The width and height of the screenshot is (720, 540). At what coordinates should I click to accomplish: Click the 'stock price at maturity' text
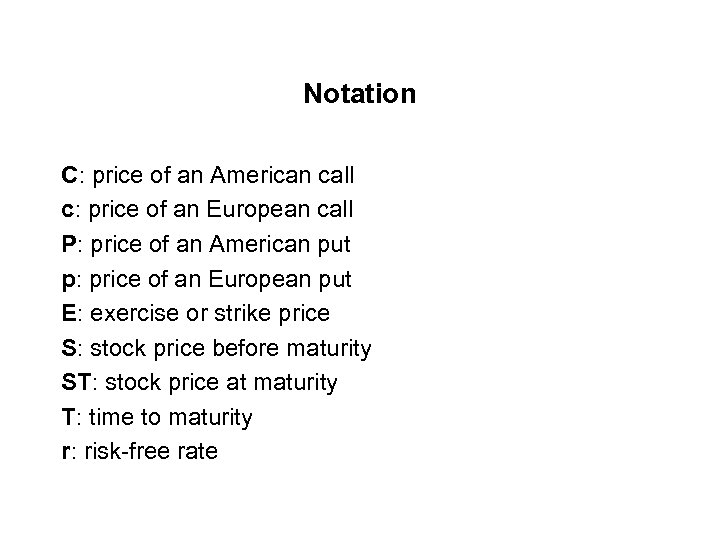pyautogui.click(x=220, y=382)
